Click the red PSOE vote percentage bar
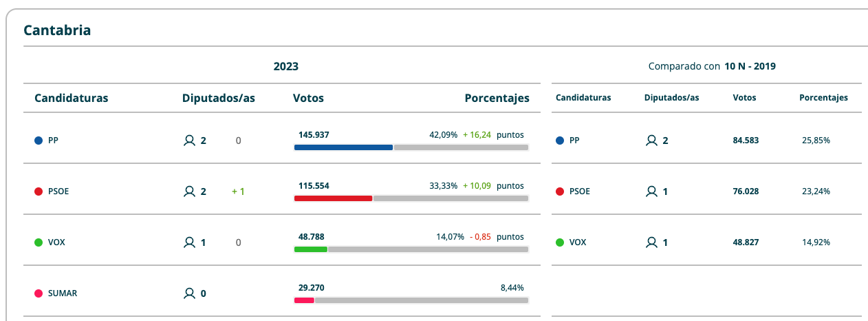 click(333, 198)
